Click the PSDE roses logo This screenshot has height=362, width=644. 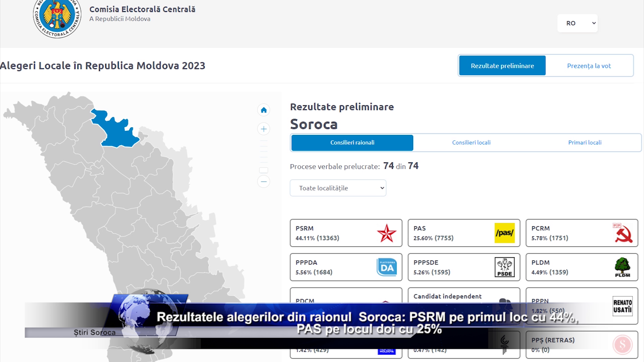coord(504,267)
